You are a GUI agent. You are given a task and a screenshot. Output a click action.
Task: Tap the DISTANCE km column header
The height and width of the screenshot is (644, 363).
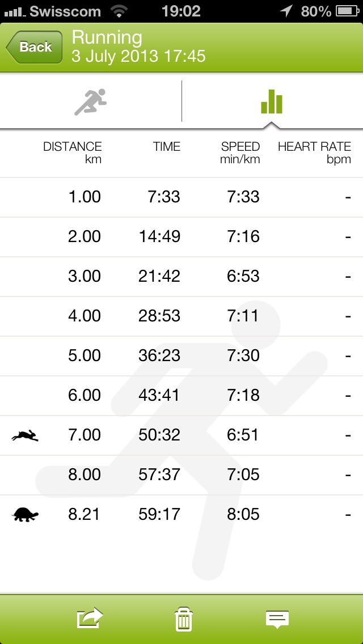click(x=73, y=153)
